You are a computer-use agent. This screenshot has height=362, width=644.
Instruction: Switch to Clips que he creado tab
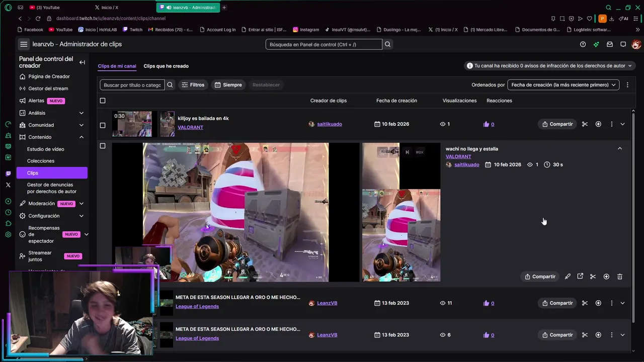[x=166, y=66]
